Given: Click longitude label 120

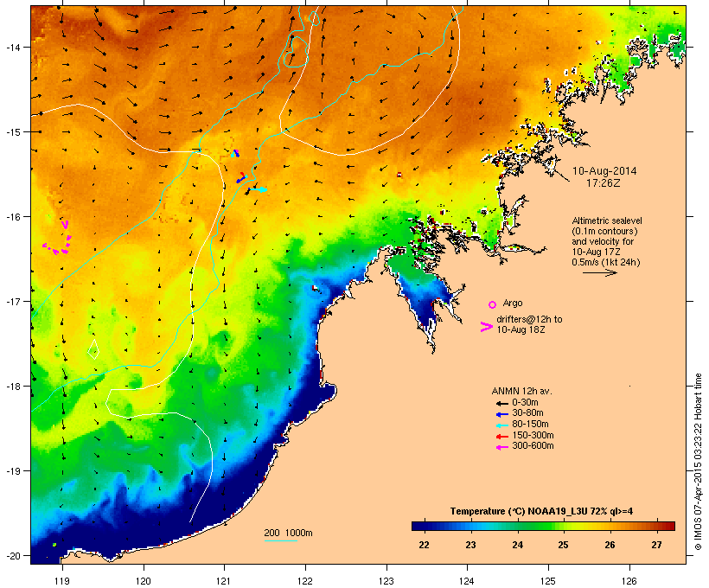Looking at the screenshot, I should [x=144, y=581].
